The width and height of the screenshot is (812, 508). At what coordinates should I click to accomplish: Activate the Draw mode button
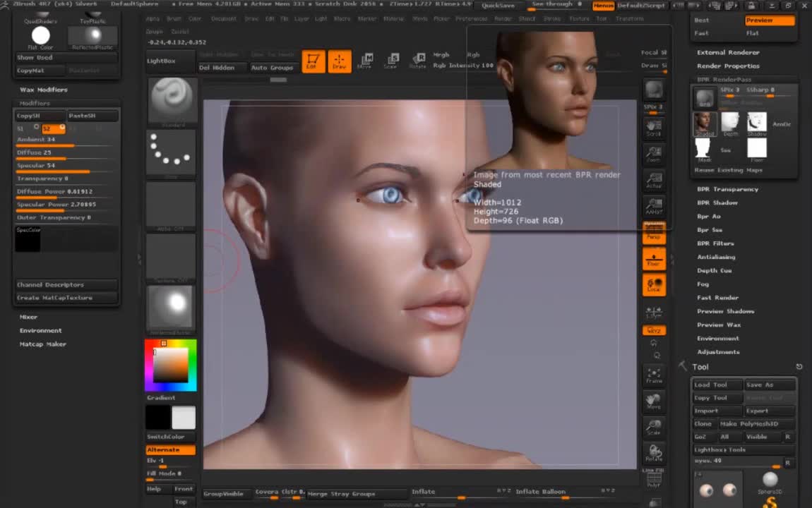click(x=339, y=61)
